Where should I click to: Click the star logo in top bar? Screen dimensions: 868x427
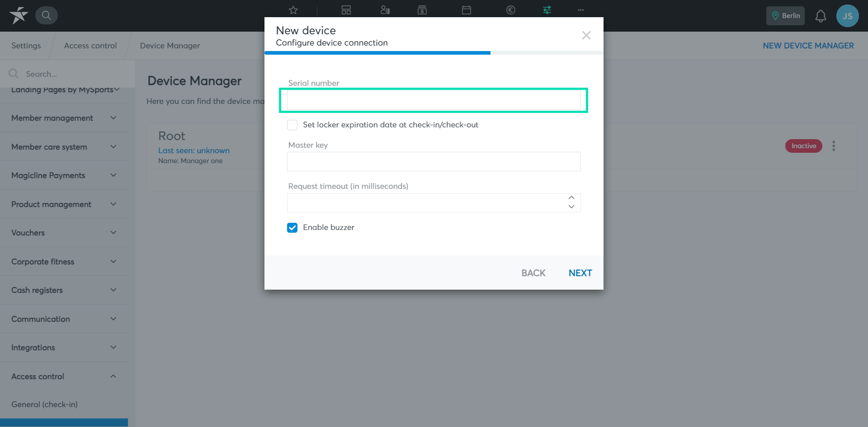coord(19,15)
